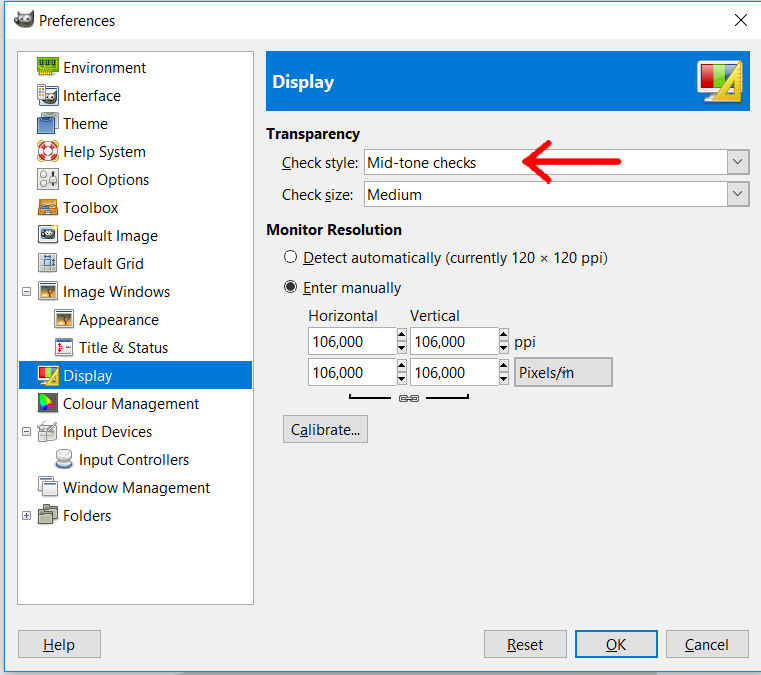Click the Default Image icon
The height and width of the screenshot is (675, 761).
pyautogui.click(x=48, y=235)
